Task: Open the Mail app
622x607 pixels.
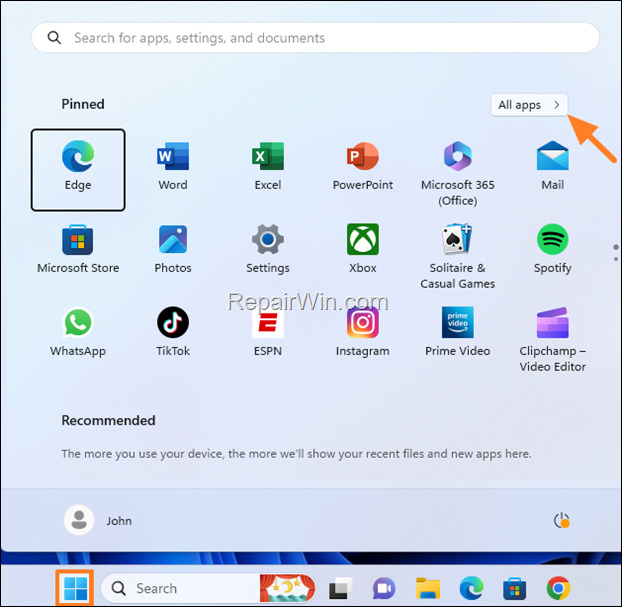Action: [553, 167]
